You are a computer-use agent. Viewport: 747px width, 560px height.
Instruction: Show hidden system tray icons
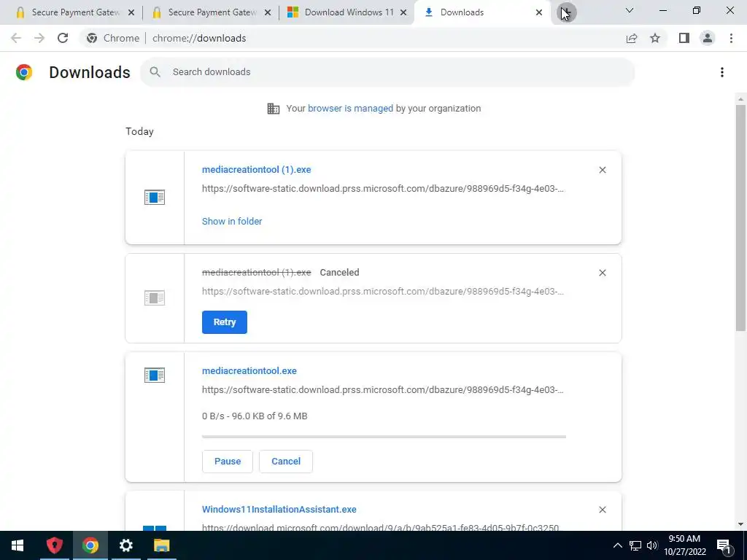pos(617,545)
